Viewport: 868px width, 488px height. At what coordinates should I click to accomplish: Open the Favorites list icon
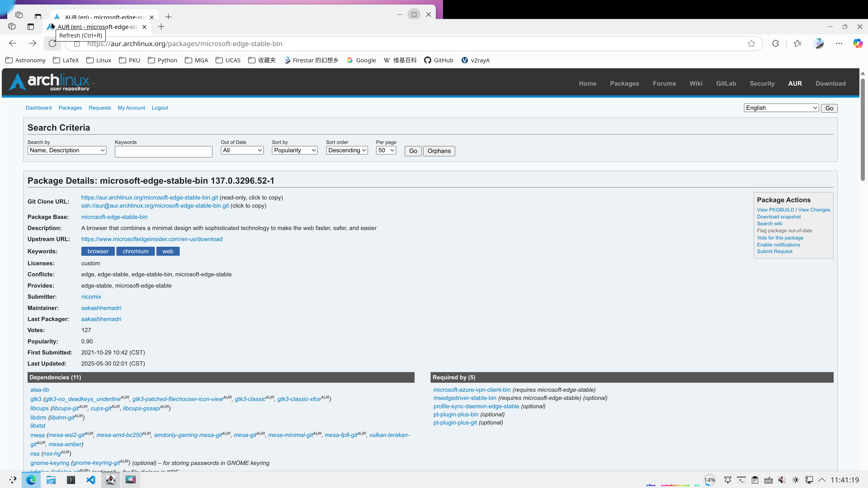click(x=797, y=43)
